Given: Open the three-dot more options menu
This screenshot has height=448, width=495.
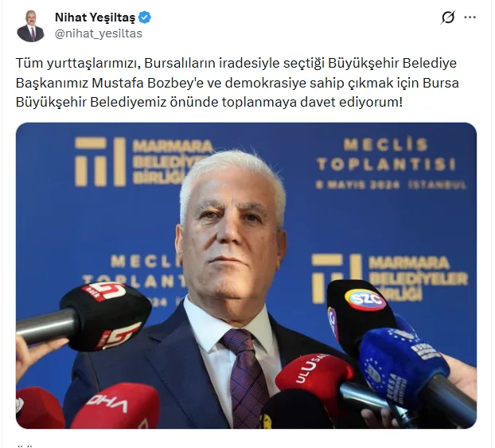Looking at the screenshot, I should pyautogui.click(x=470, y=18).
